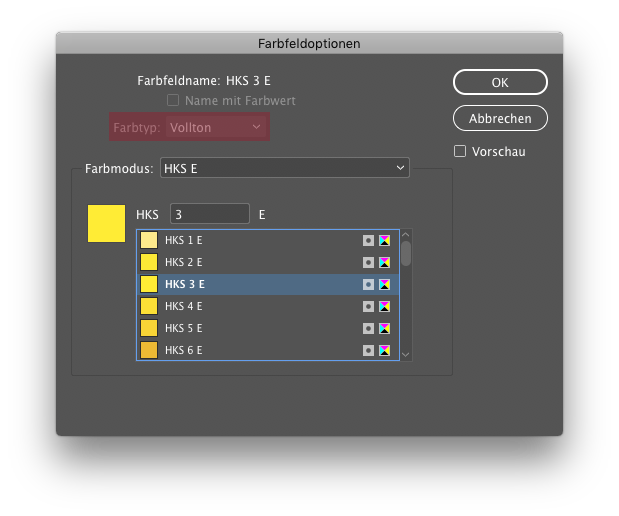Viewport: 619px width, 516px height.
Task: Select HKS 4 E in the list
Action: pyautogui.click(x=268, y=306)
